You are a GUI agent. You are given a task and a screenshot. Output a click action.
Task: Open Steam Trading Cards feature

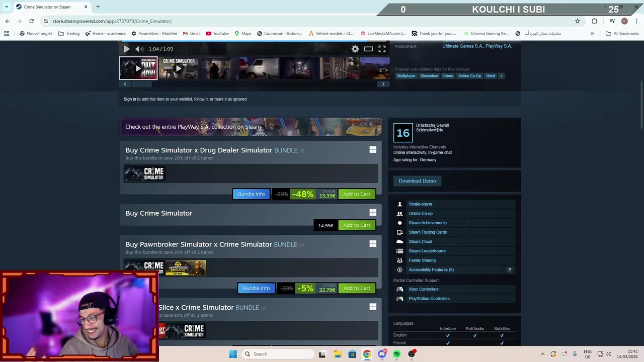click(x=428, y=232)
